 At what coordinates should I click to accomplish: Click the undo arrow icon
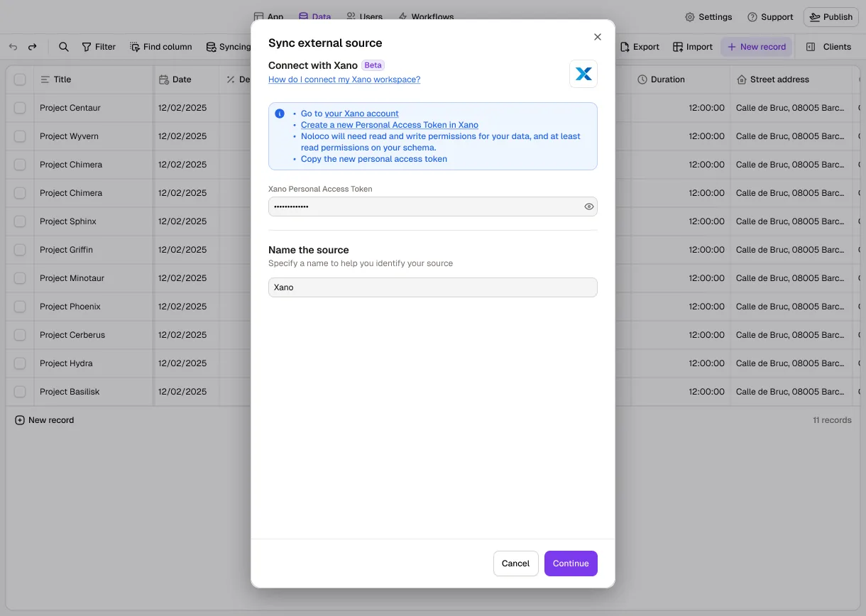13,47
